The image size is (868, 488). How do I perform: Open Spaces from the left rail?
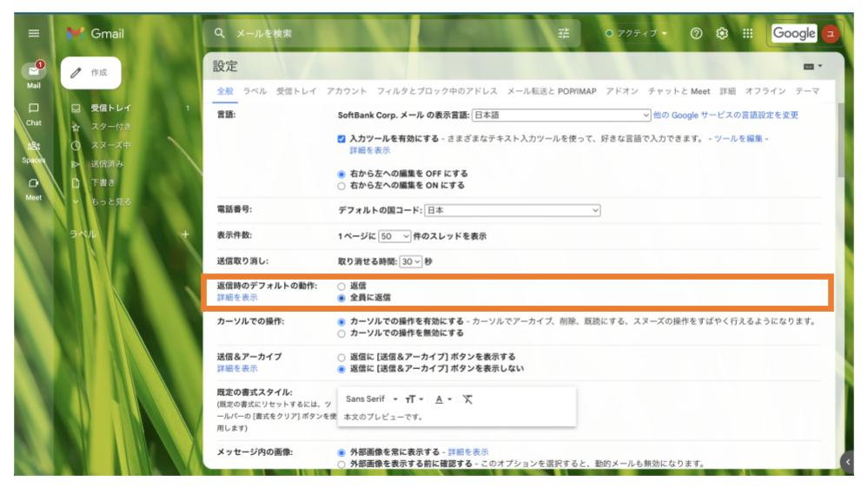coord(34,151)
